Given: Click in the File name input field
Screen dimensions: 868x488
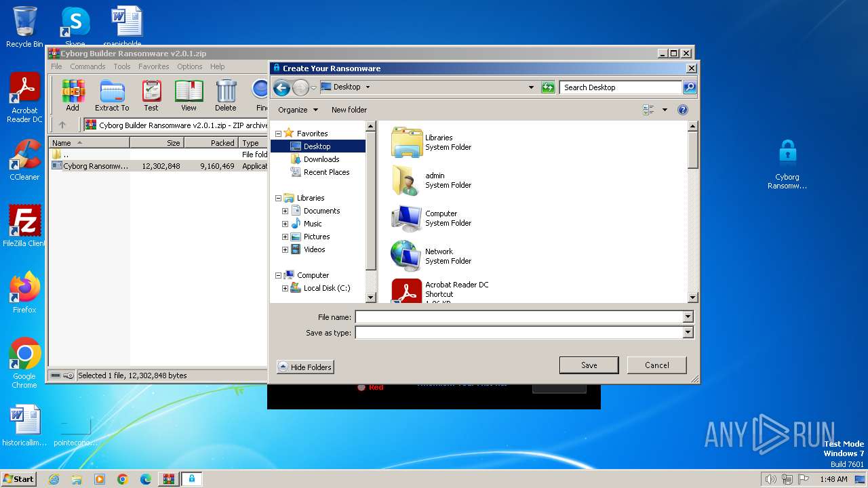Looking at the screenshot, I should [x=519, y=317].
